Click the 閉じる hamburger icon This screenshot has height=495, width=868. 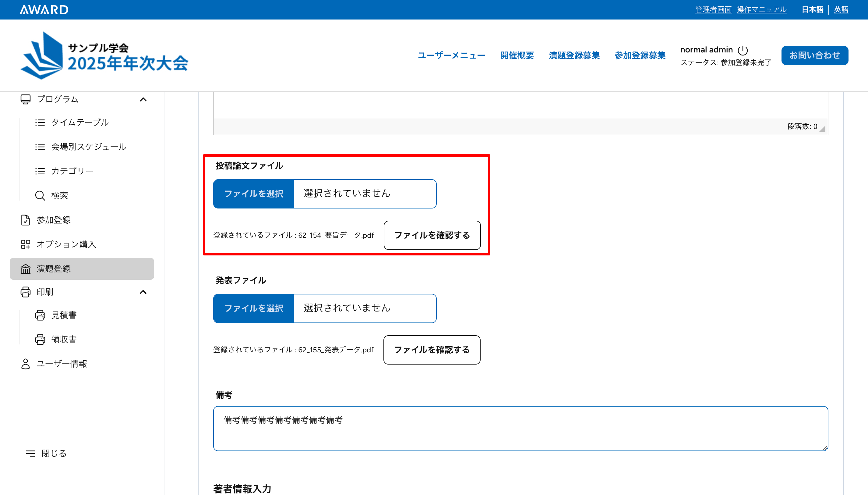coord(30,453)
